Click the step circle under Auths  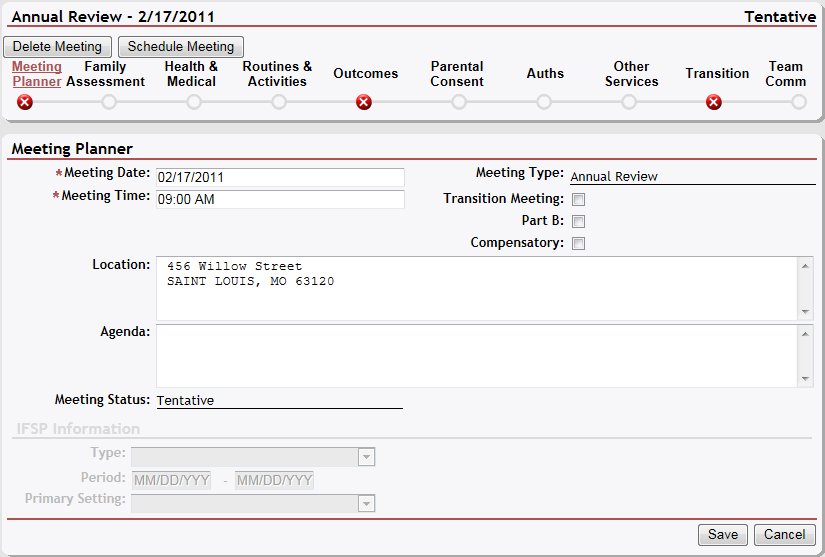click(x=544, y=102)
